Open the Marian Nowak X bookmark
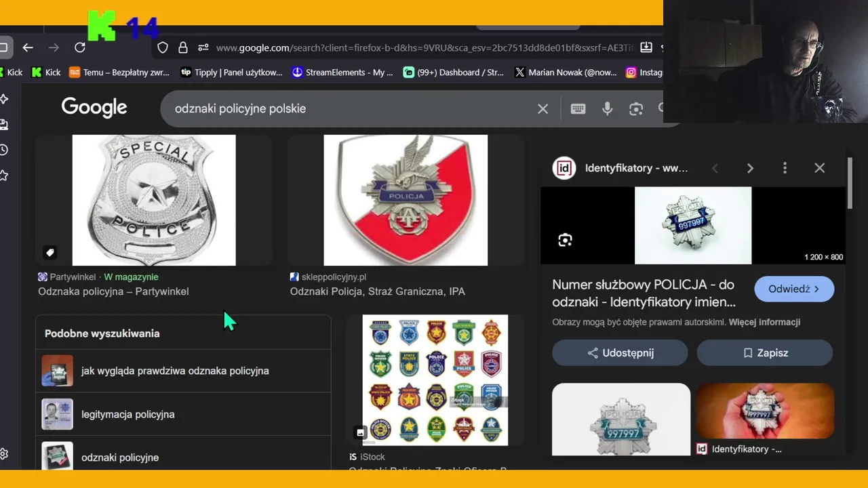 [566, 73]
